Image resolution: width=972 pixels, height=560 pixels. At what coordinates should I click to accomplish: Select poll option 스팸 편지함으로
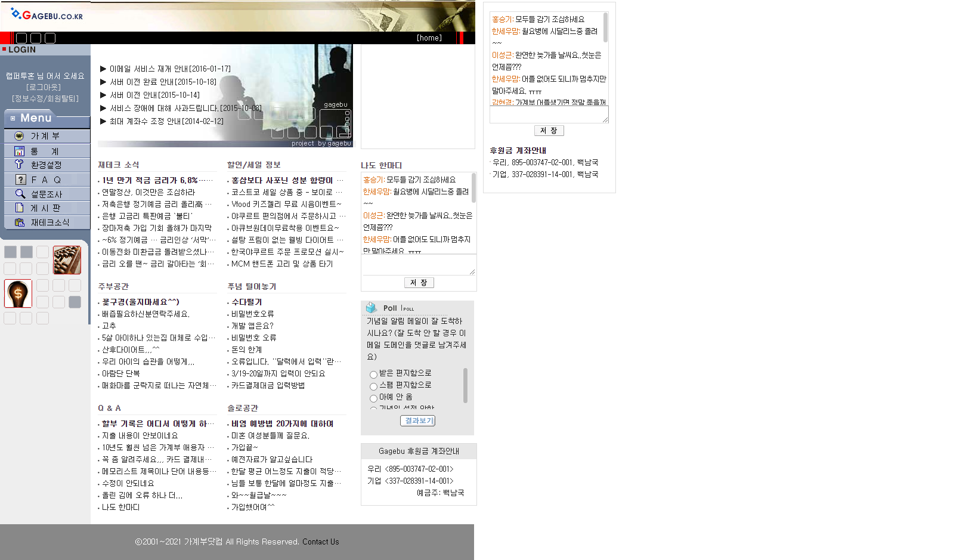pos(373,386)
